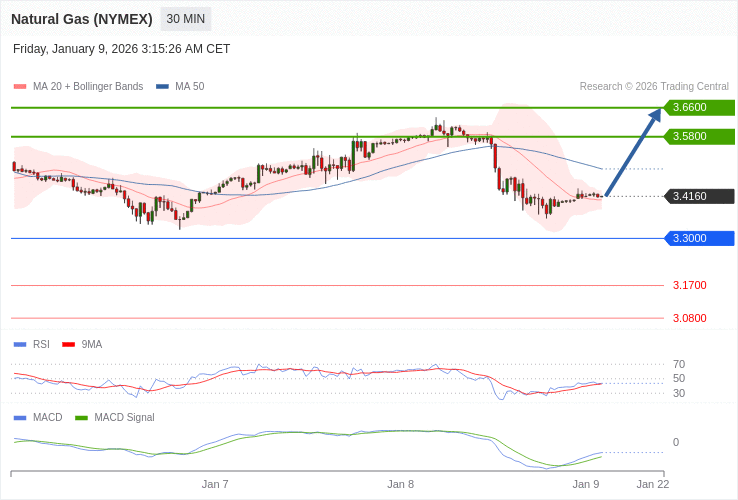Click the 30 MIN timeframe badge
The width and height of the screenshot is (738, 500).
(186, 19)
